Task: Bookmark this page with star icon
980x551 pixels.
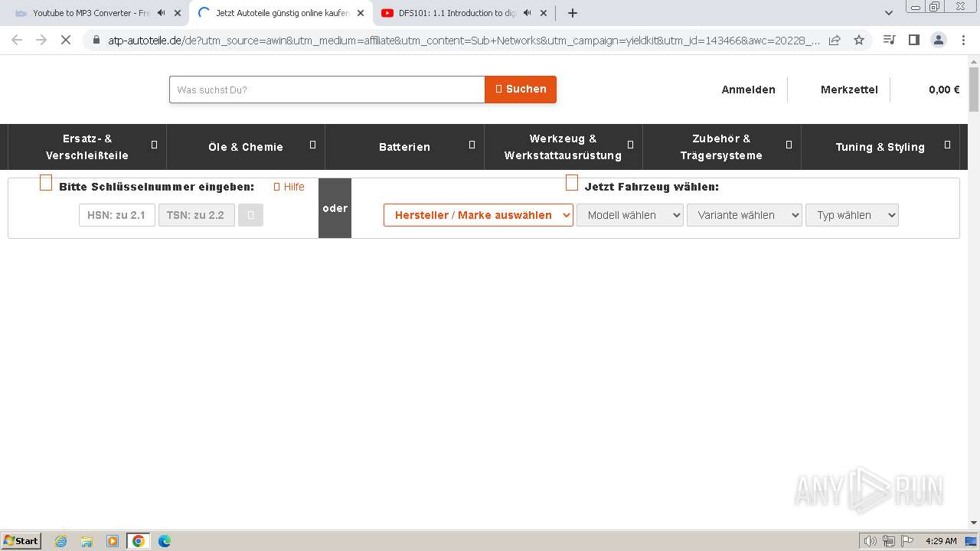Action: (x=859, y=40)
